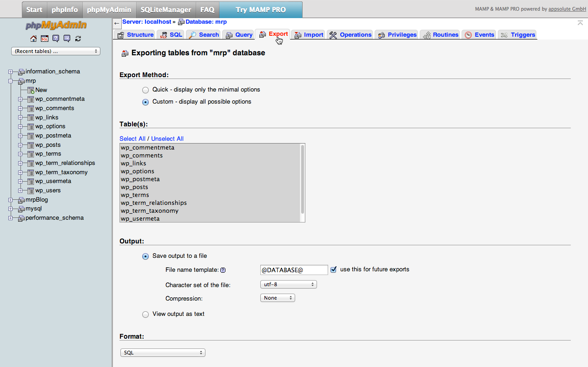588x367 pixels.
Task: Reload the navigation tree with refresh icon
Action: [78, 39]
